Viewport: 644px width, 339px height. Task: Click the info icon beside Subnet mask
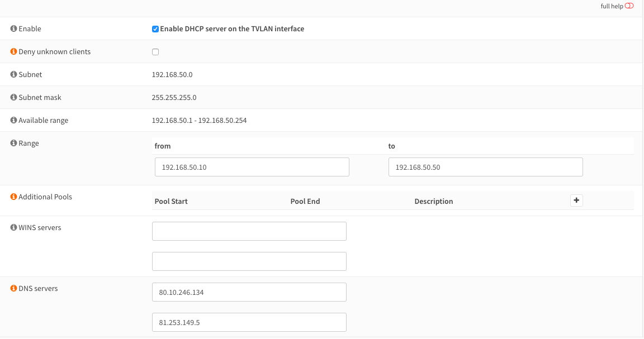pyautogui.click(x=13, y=97)
